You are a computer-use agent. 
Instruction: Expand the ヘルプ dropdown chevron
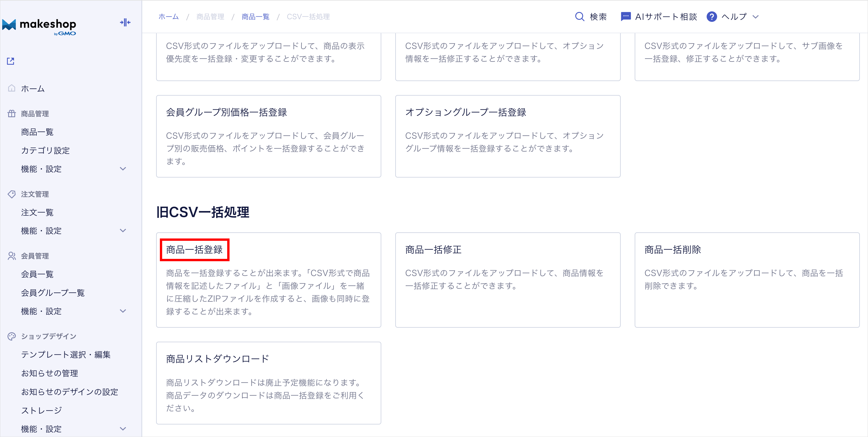tap(756, 17)
